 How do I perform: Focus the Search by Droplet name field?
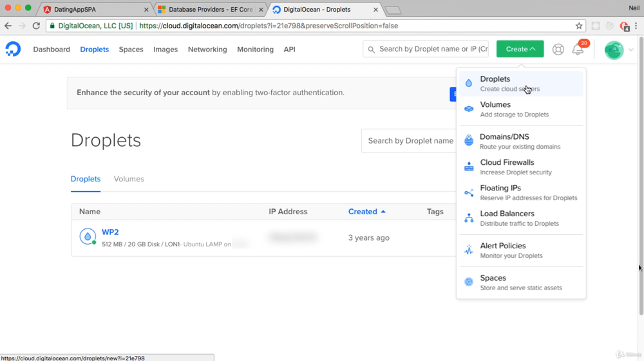point(409,141)
